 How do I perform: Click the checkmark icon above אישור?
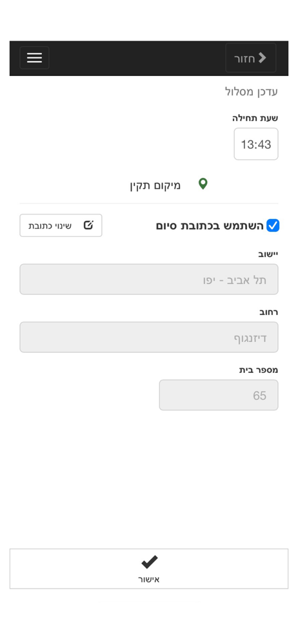pos(149,562)
